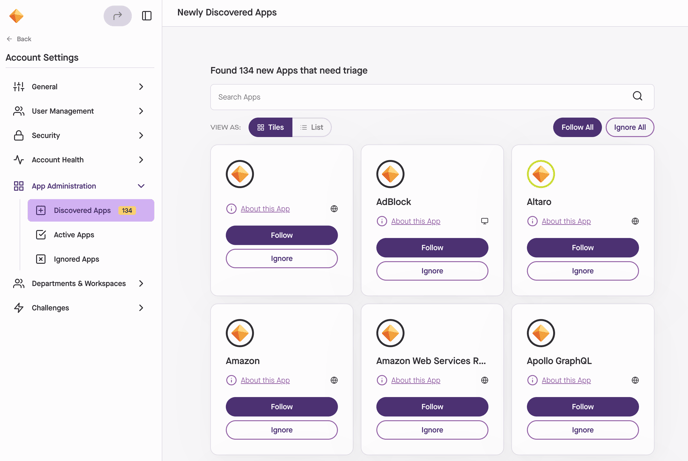Follow the Amazon Web Services app

(432, 407)
